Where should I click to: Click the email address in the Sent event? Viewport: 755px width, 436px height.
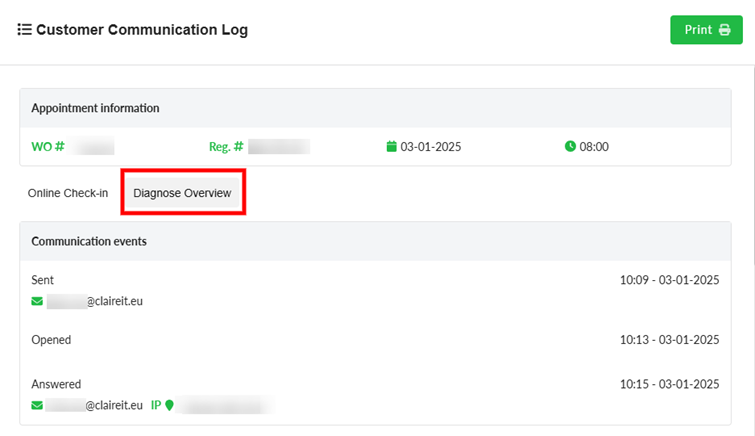96,301
